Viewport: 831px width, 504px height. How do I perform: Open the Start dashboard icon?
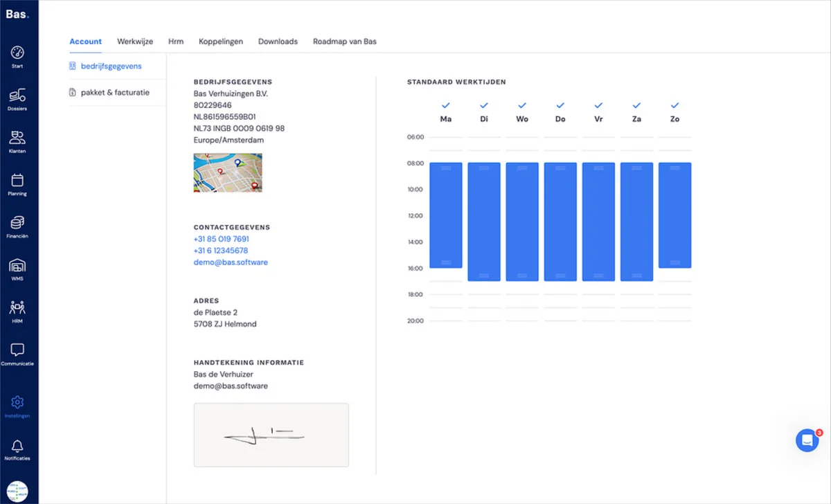click(18, 53)
